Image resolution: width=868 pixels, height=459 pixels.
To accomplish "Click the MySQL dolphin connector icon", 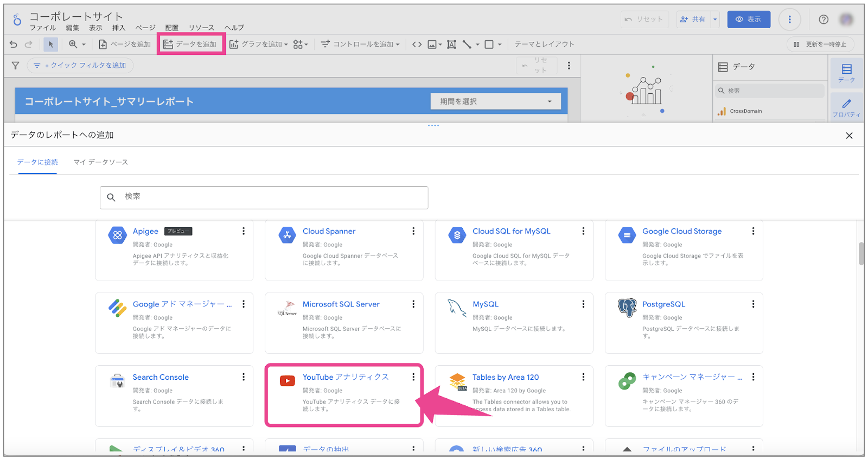I will click(457, 308).
